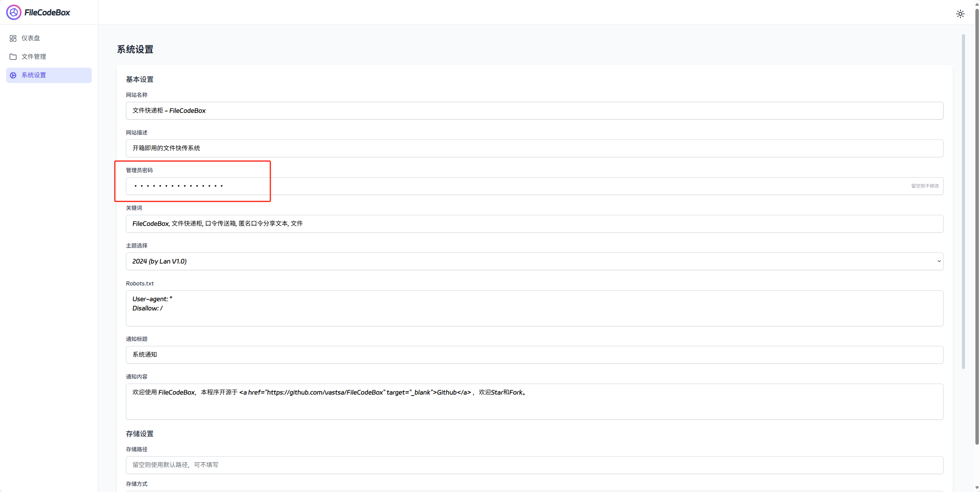Click the theme dropdown chevron arrow
This screenshot has width=980, height=492.
click(x=939, y=261)
